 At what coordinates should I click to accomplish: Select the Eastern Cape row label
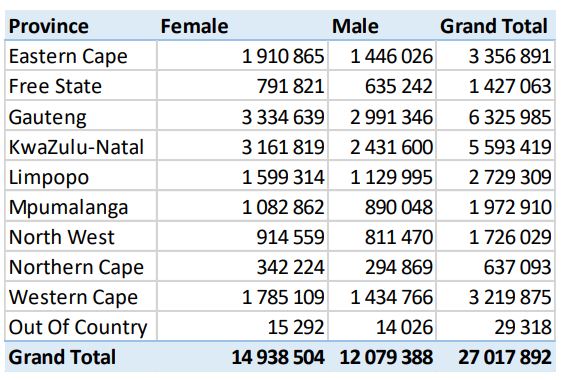[x=68, y=56]
